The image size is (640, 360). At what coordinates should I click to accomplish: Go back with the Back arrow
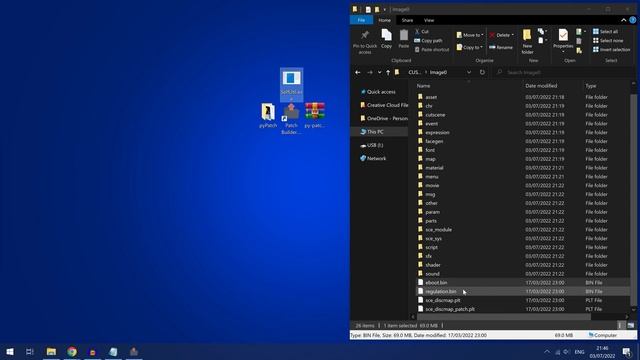[358, 72]
